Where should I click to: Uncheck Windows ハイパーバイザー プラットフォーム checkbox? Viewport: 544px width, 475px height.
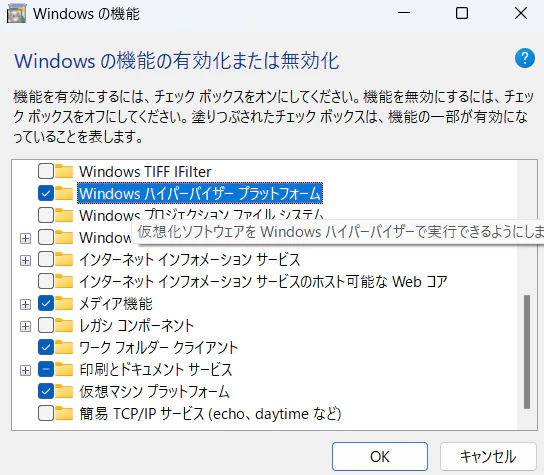coord(46,193)
